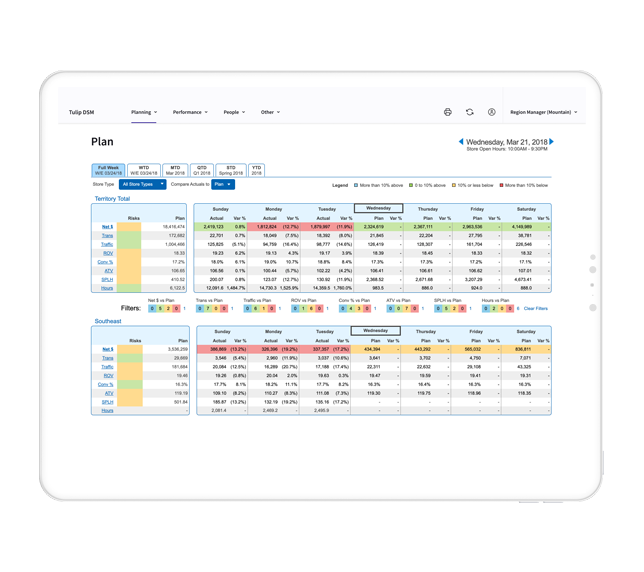Open the All Store Types dropdown
644x572 pixels.
point(143,184)
